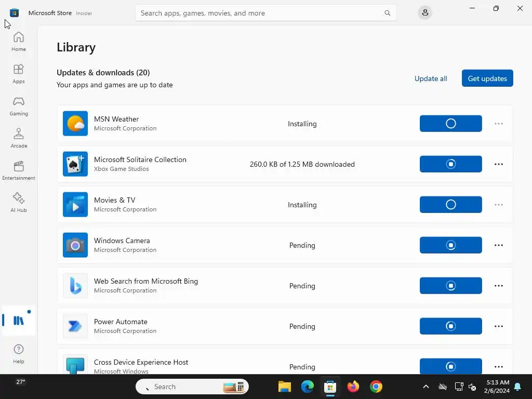
Task: Stop the pending Windows Camera update
Action: pos(450,245)
